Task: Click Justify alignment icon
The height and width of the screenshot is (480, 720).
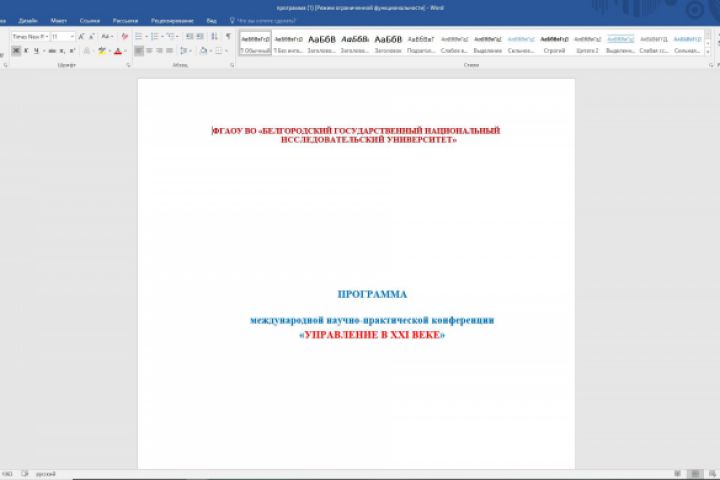Action: tap(169, 51)
